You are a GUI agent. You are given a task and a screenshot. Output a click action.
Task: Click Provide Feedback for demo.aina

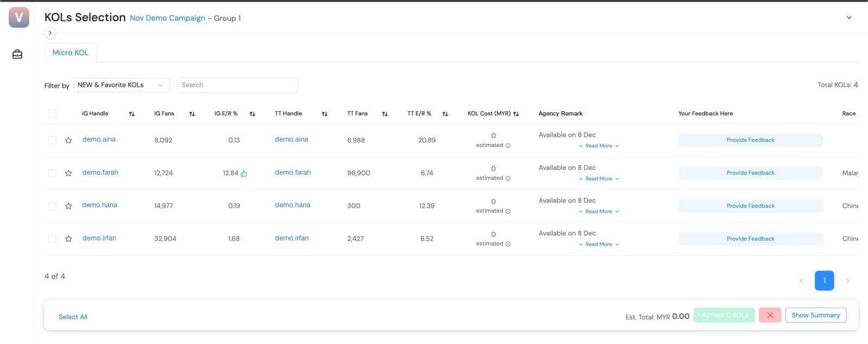click(x=750, y=140)
